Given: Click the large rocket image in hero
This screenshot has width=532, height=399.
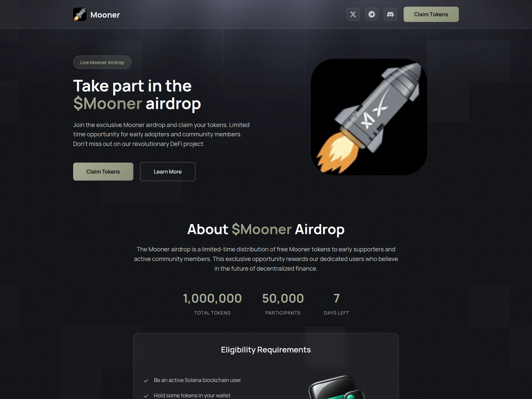Looking at the screenshot, I should click(x=369, y=117).
